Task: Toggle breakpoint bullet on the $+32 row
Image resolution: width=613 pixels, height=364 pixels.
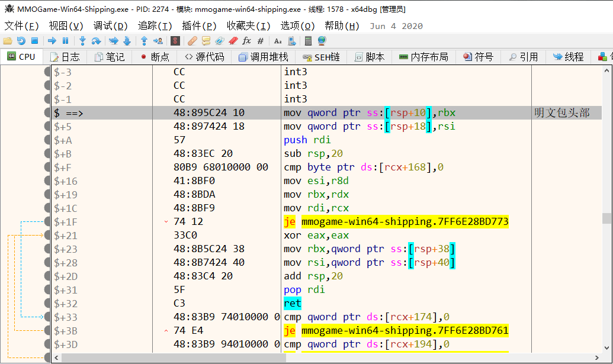Action: click(47, 304)
